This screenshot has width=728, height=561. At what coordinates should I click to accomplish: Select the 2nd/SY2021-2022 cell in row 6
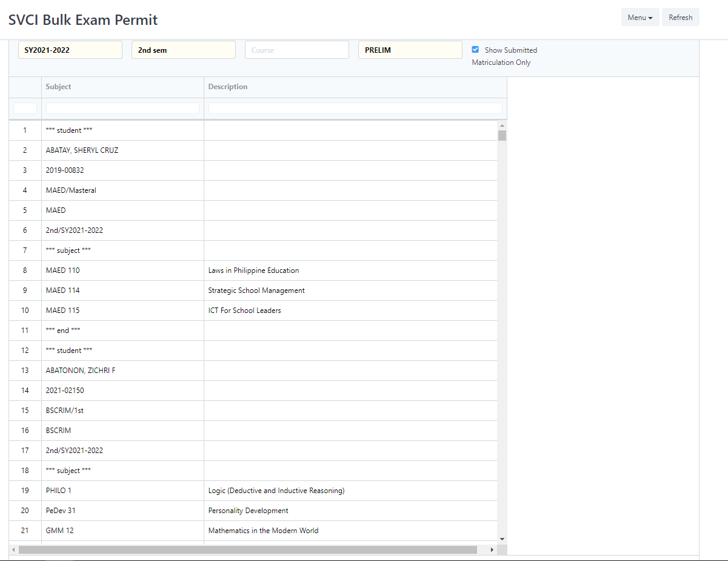click(x=123, y=230)
